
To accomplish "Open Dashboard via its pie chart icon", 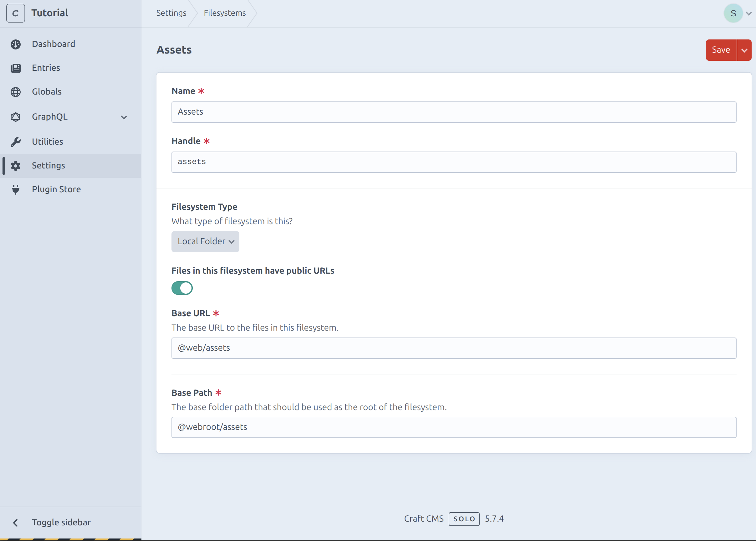I will (16, 44).
